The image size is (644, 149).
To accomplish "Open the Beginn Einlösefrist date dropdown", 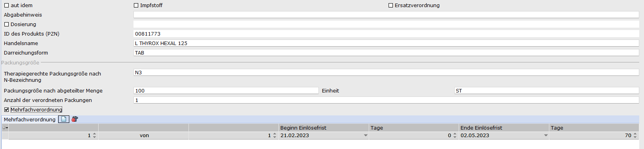I will point(366,136).
